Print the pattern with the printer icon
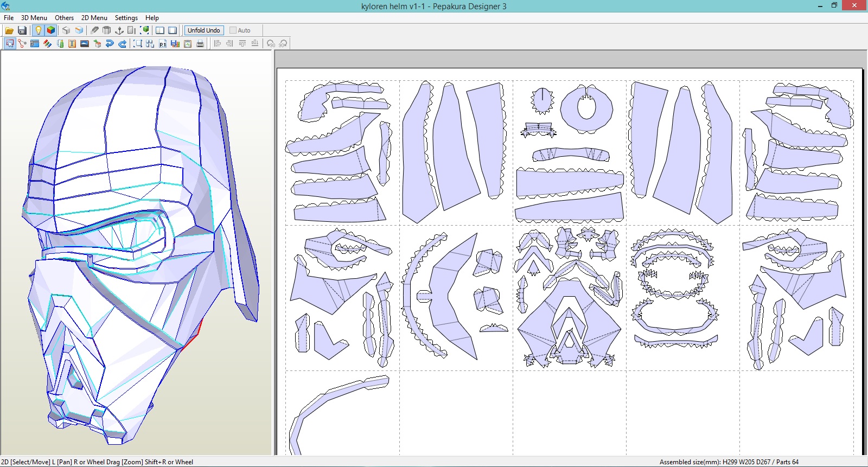 pos(200,43)
